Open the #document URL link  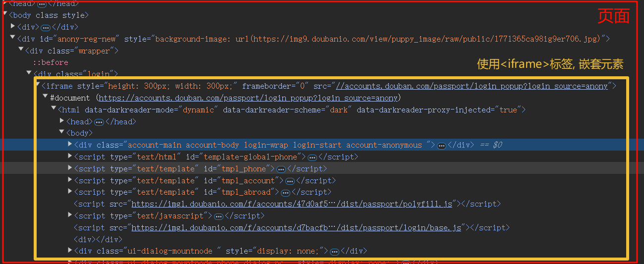click(248, 98)
